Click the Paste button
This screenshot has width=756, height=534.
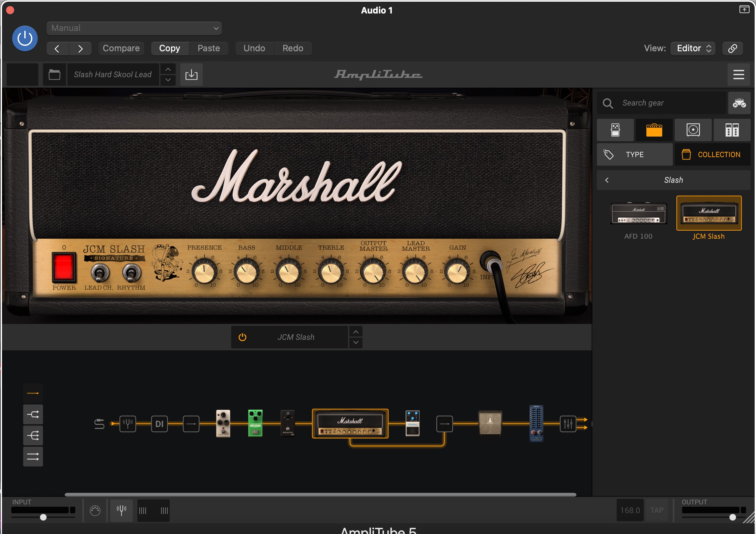[209, 49]
